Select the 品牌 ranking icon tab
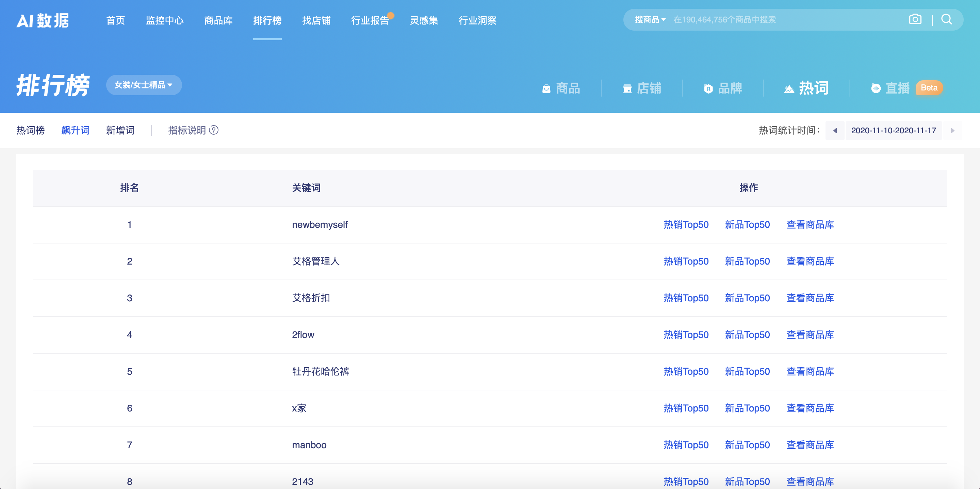The height and width of the screenshot is (489, 980). pos(723,88)
